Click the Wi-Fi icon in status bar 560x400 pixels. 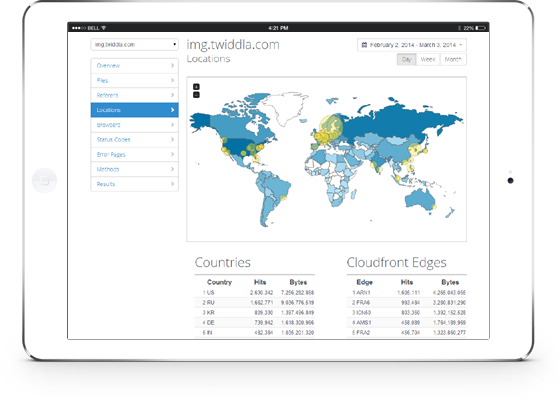104,28
